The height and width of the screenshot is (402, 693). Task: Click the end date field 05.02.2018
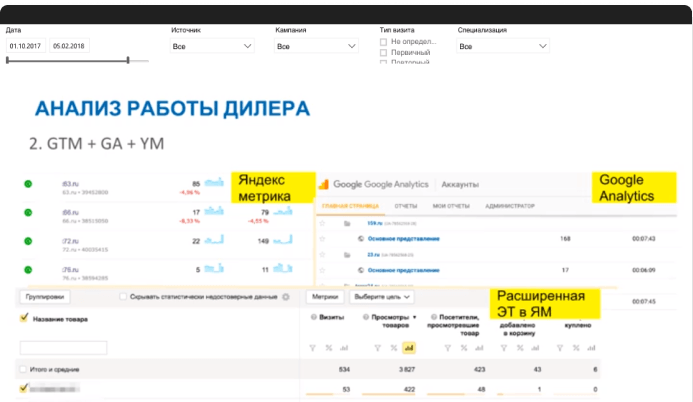(x=69, y=46)
